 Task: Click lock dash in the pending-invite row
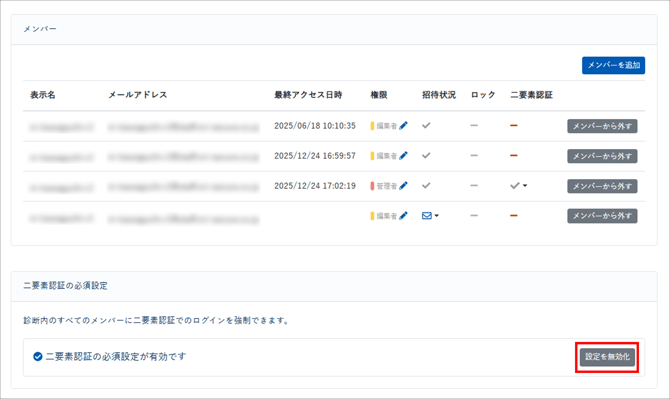click(x=474, y=216)
